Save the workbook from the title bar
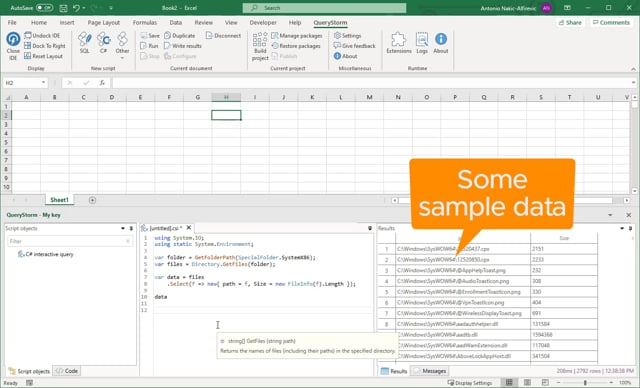 coord(63,8)
